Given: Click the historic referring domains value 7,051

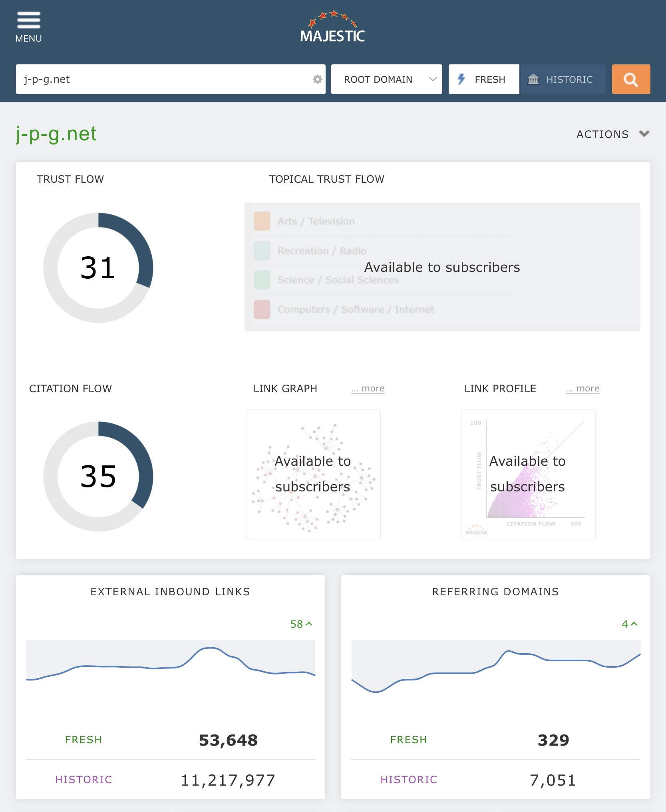Looking at the screenshot, I should pos(553,780).
